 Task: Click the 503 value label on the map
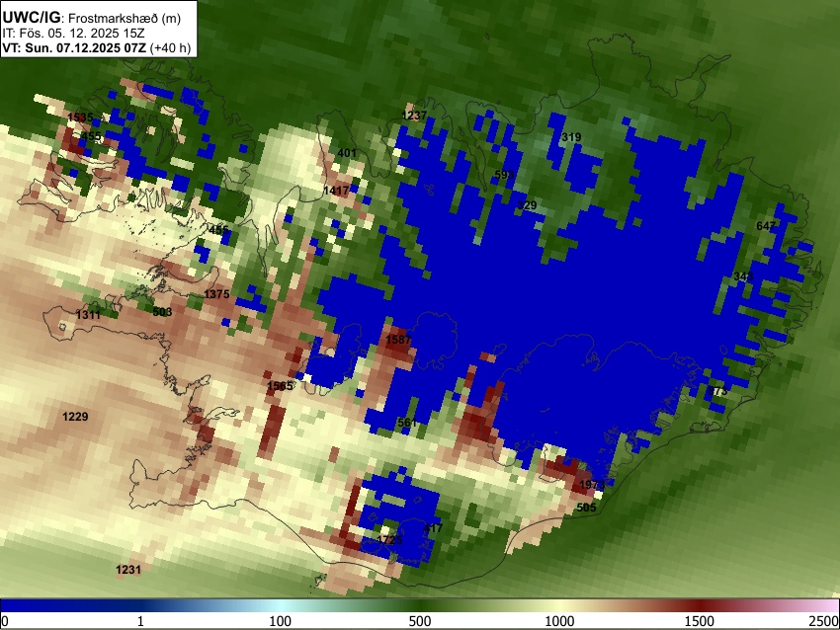(x=162, y=311)
